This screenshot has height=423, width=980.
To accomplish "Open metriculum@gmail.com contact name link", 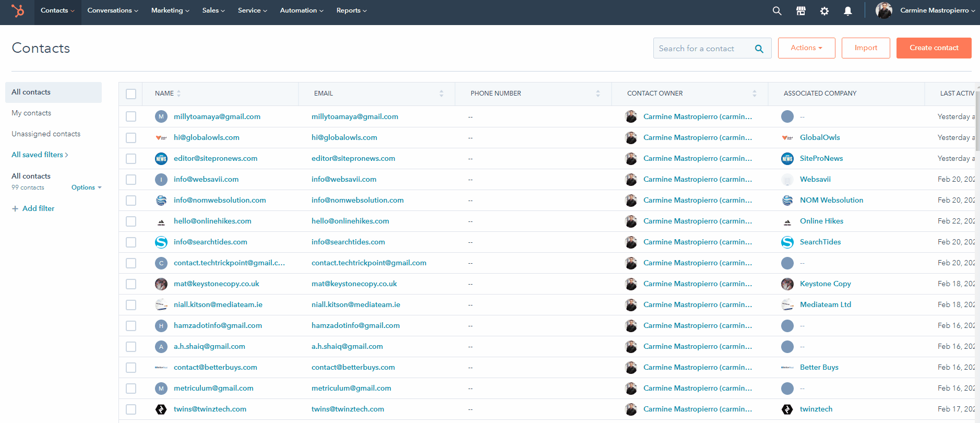I will pos(213,389).
